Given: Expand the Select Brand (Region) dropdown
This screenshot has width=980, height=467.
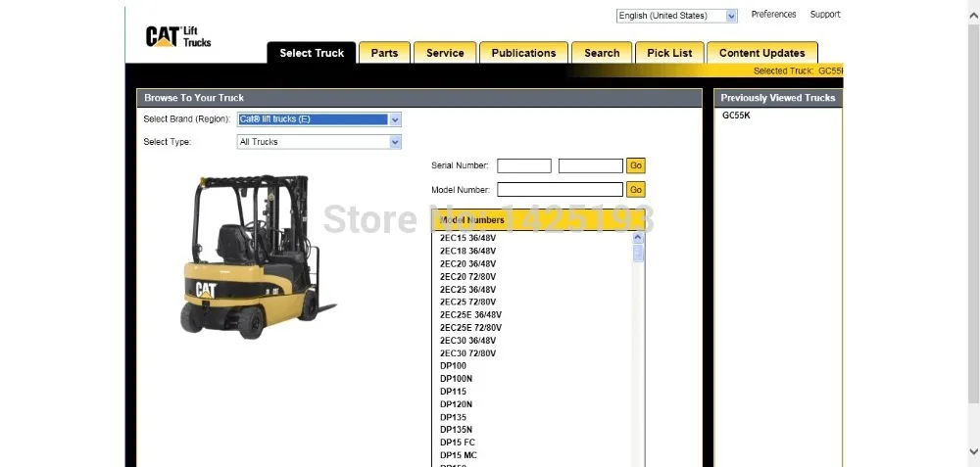Looking at the screenshot, I should (x=318, y=119).
